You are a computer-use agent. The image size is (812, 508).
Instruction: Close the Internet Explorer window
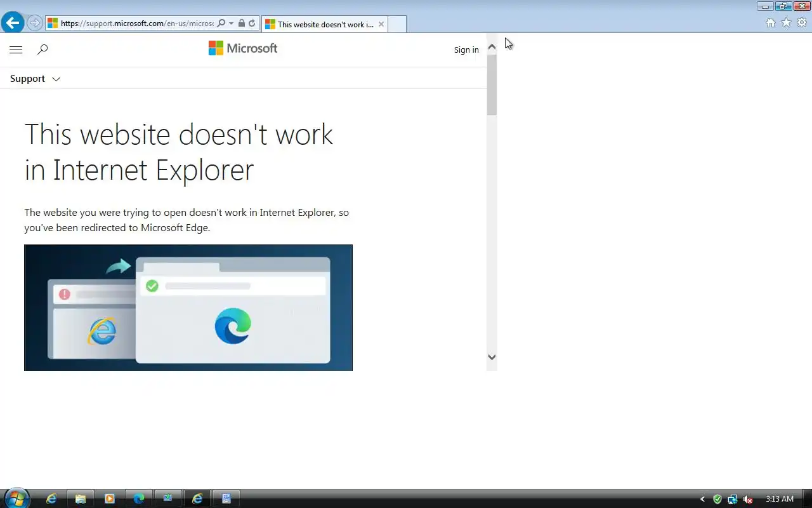point(801,6)
